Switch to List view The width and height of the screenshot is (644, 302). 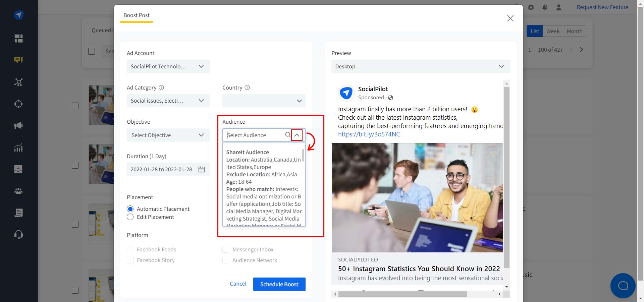click(535, 31)
